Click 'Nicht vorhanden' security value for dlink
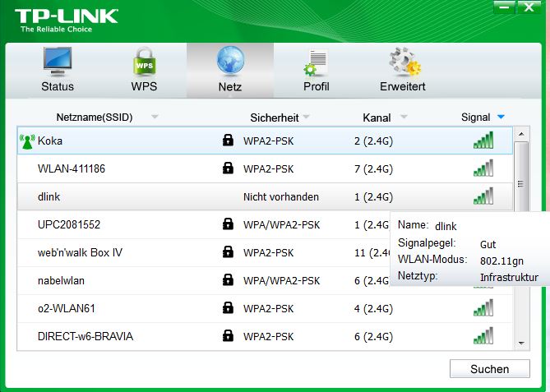Screen dimensions: 550x392 pos(281,196)
